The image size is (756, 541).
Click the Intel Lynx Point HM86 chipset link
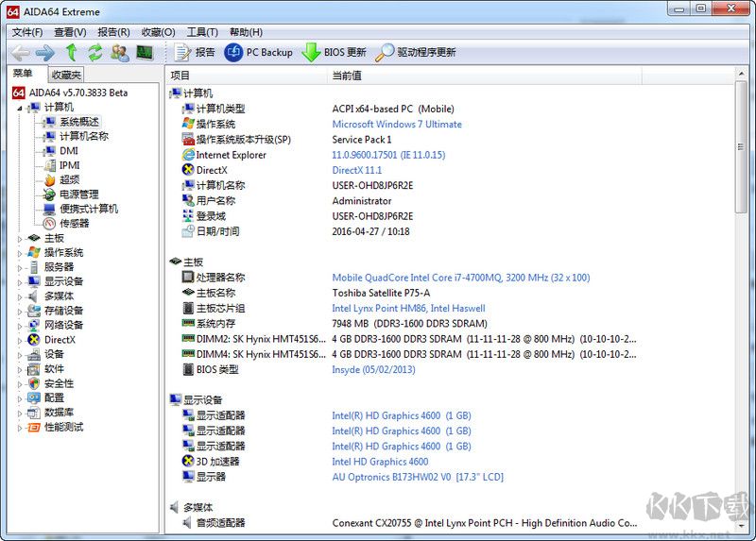click(x=408, y=308)
